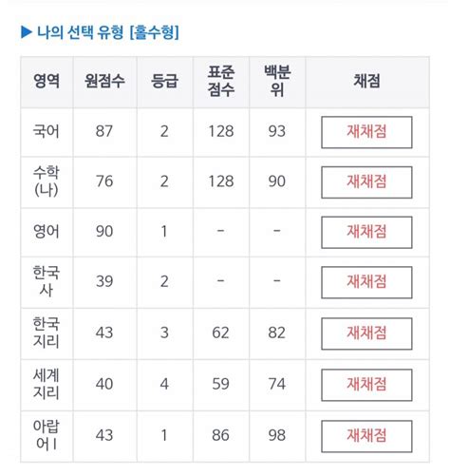Click the 아랍어I percentile value 98
450x476 pixels.
click(277, 435)
